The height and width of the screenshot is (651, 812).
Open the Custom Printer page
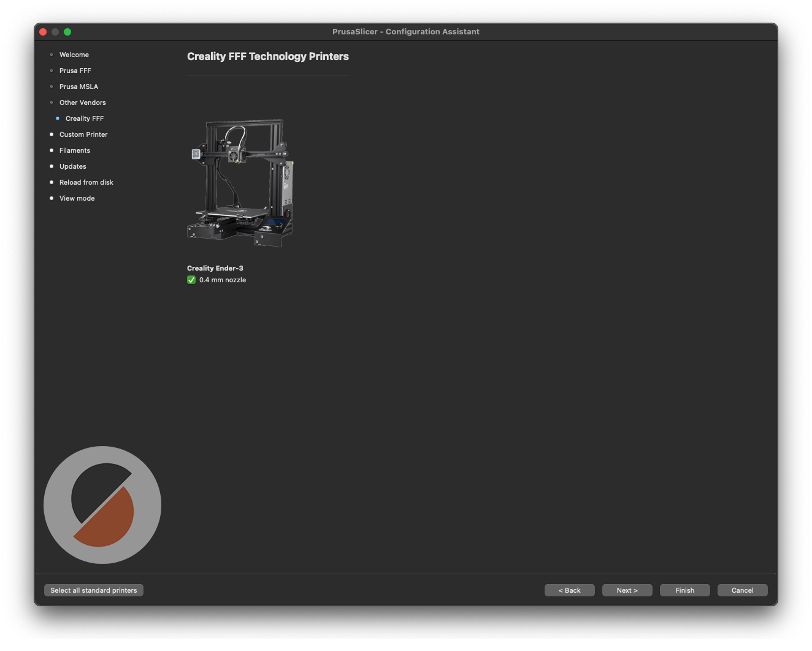click(83, 134)
